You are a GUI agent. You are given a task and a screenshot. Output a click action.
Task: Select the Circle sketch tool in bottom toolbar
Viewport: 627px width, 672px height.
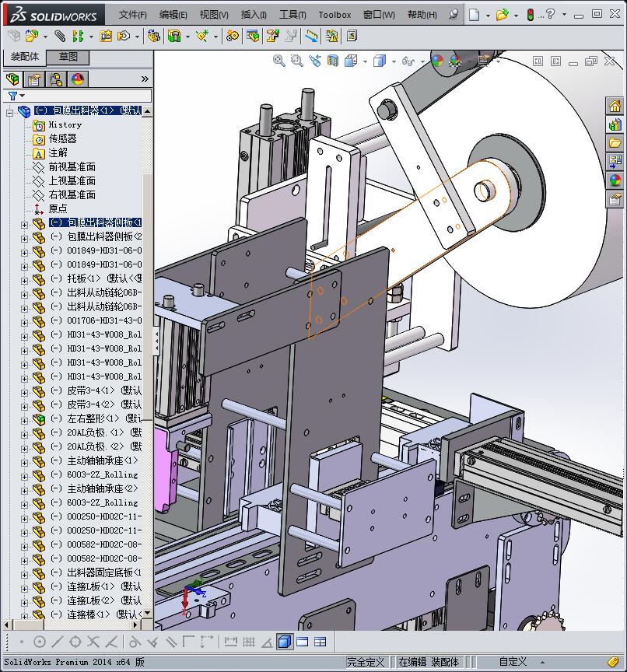(40, 642)
